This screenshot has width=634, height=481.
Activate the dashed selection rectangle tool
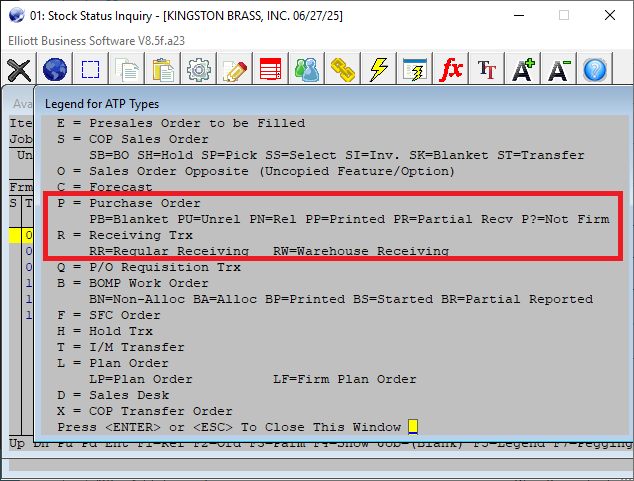pos(91,70)
